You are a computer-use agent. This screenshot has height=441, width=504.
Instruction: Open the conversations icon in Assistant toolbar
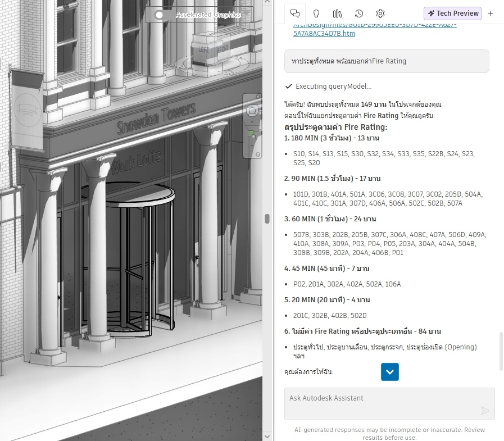(296, 13)
